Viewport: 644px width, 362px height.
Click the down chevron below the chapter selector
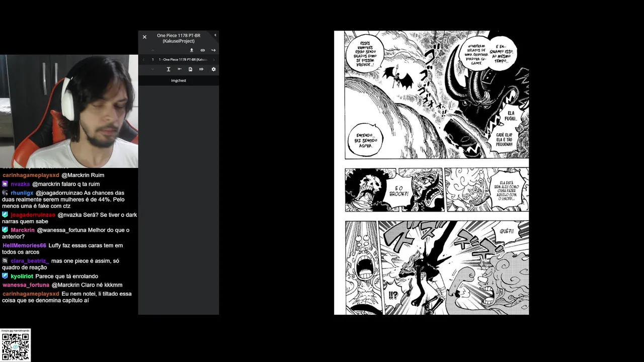click(152, 69)
